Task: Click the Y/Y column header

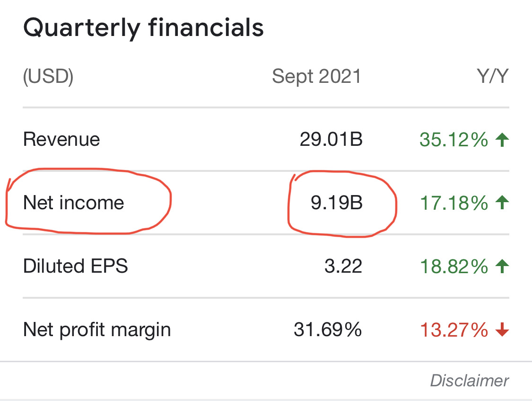Action: pos(493,77)
